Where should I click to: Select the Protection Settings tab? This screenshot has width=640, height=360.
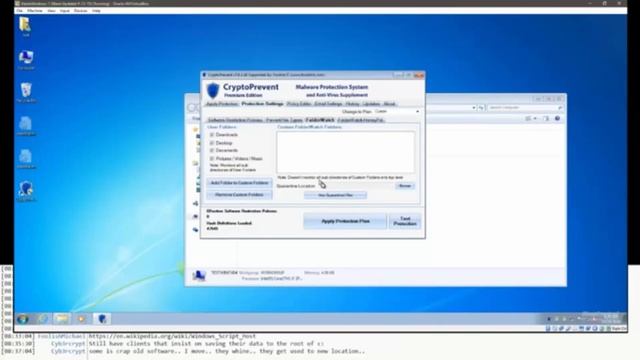click(262, 104)
